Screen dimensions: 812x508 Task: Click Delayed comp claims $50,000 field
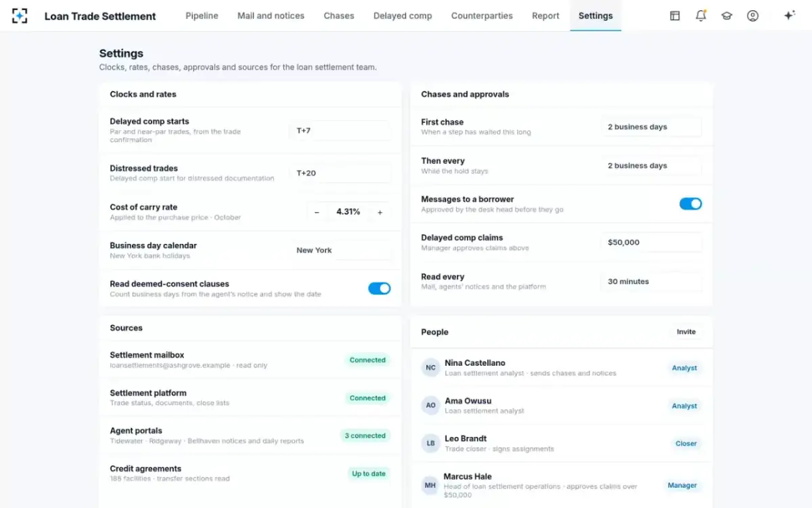(x=652, y=242)
